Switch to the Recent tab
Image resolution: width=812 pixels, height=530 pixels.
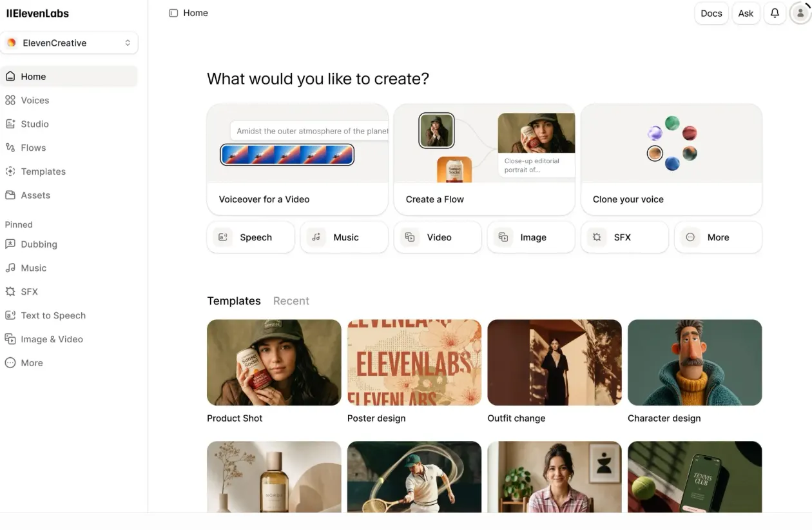(x=291, y=301)
